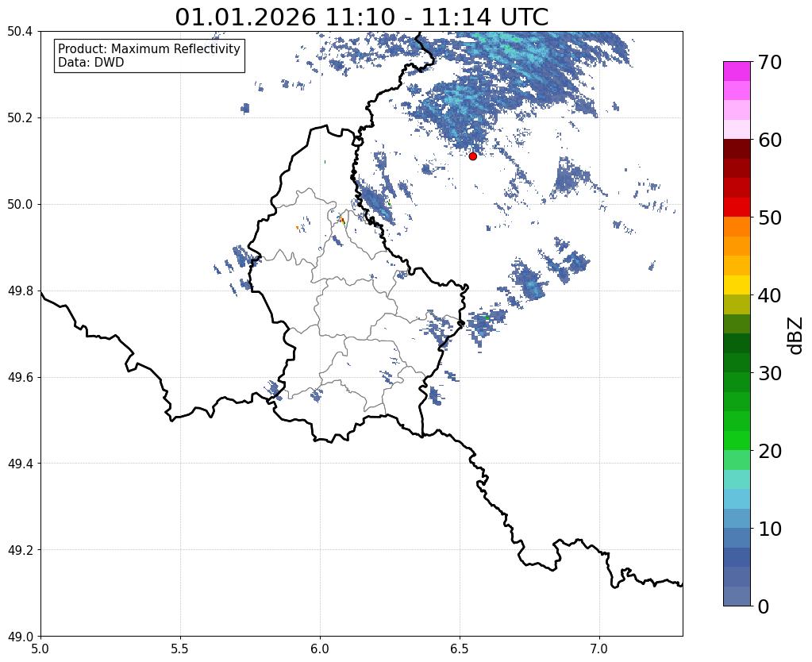
Task: Click the 50.2 latitude axis label
Action: point(20,117)
